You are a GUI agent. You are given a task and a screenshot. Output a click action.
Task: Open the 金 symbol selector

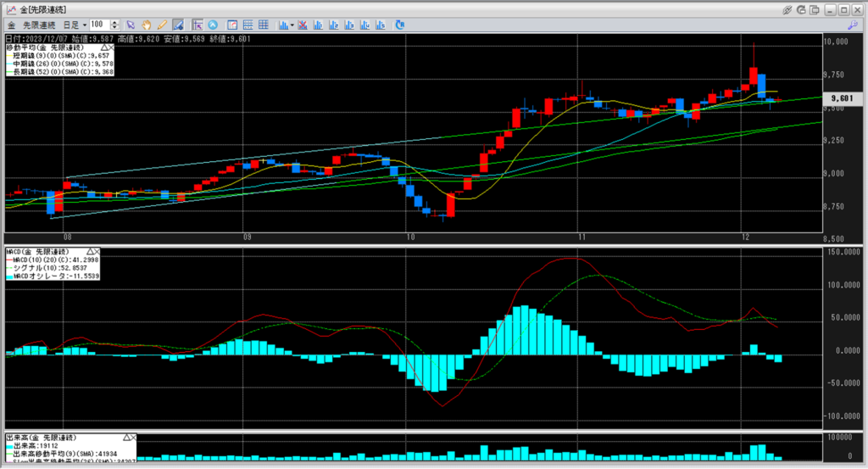[x=12, y=25]
